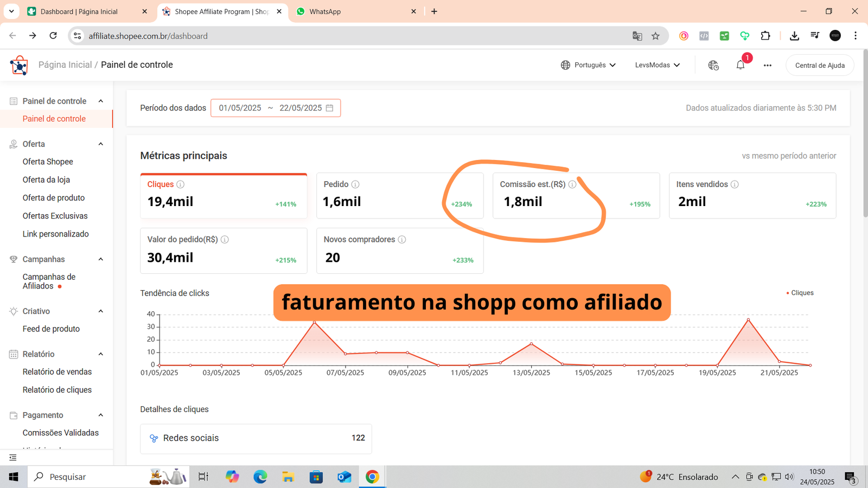Open Oferta da loja in the sidebar
The image size is (868, 488).
[x=46, y=180]
